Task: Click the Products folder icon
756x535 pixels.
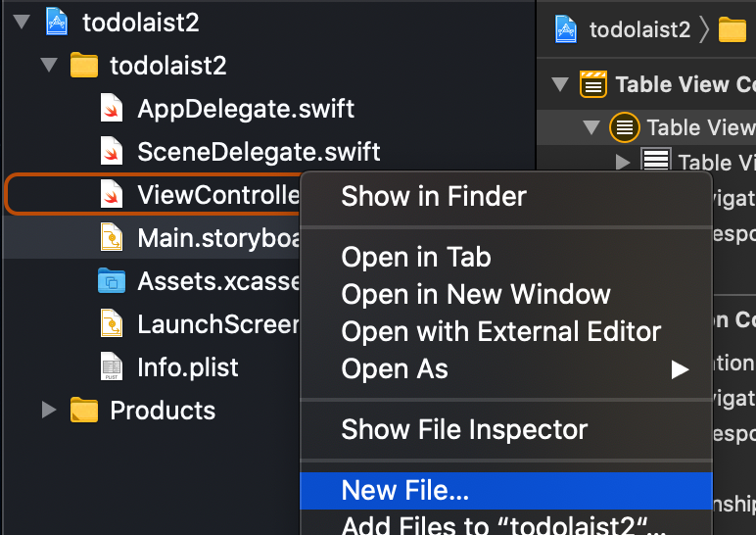Action: pos(85,411)
